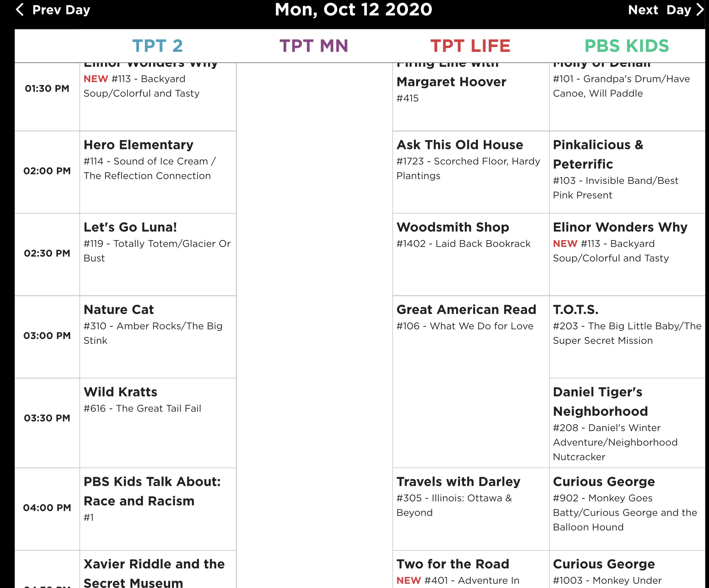Open Woodsmith Shop show listing
This screenshot has width=709, height=588.
click(x=453, y=227)
